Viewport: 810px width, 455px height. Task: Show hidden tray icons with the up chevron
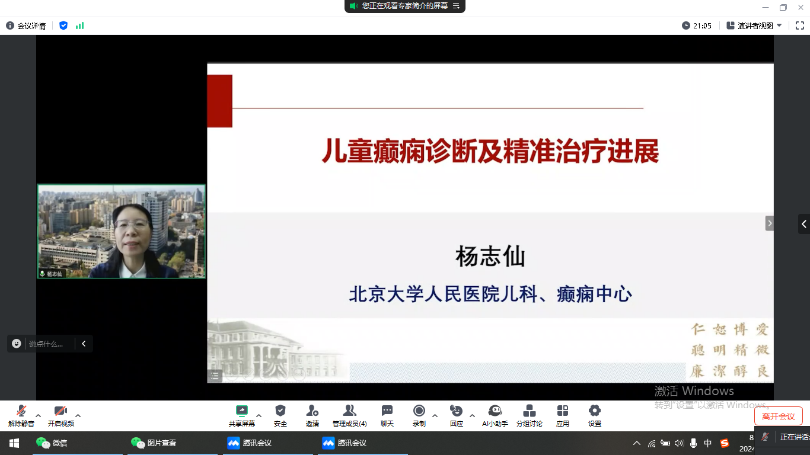(x=636, y=443)
